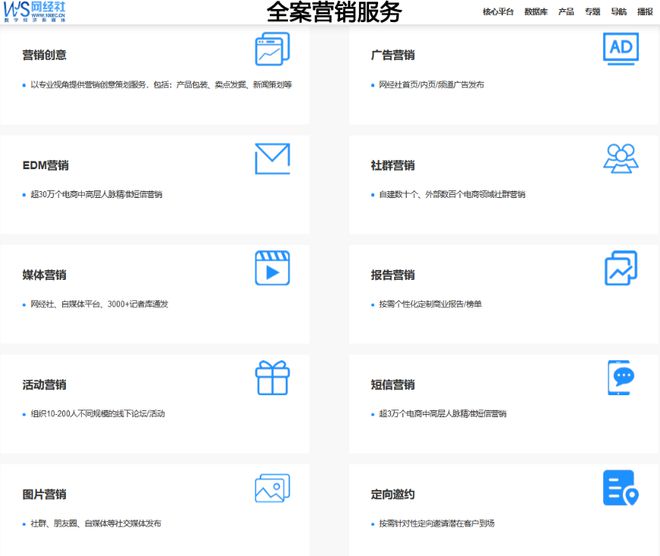This screenshot has width=660, height=556.
Task: Click the 网经社首页/内页/频道广告发布 description
Action: pos(431,85)
